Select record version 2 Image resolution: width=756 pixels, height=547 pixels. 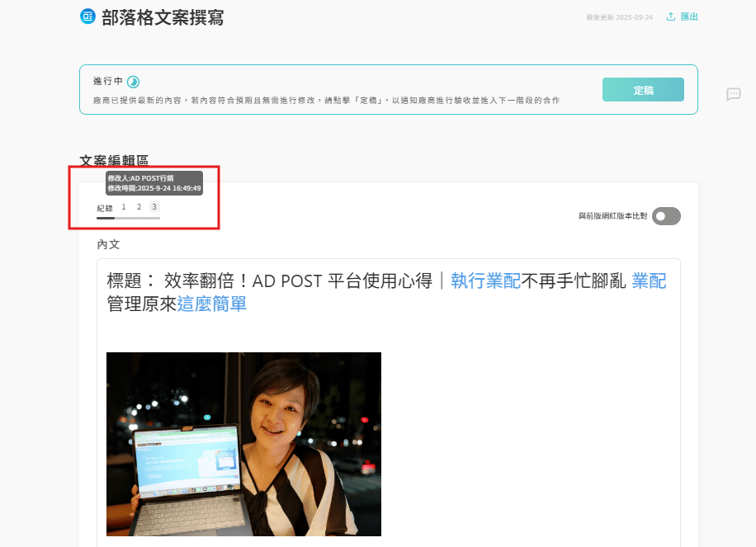[139, 207]
